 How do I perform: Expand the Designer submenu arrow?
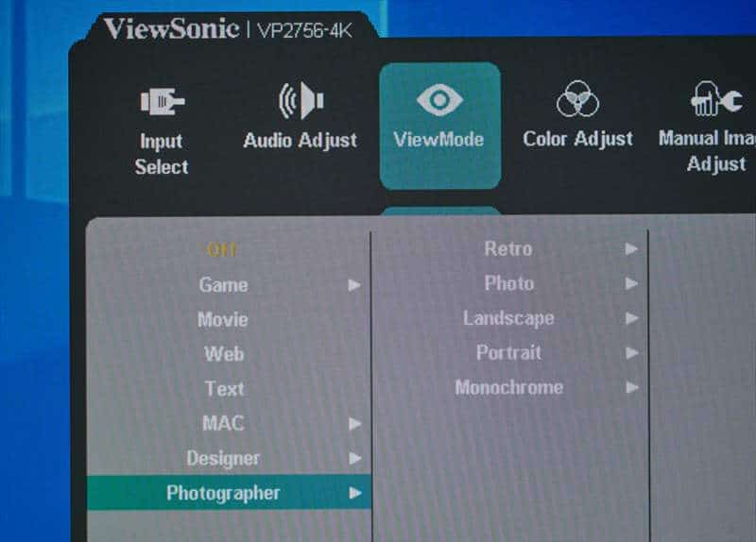pos(355,458)
